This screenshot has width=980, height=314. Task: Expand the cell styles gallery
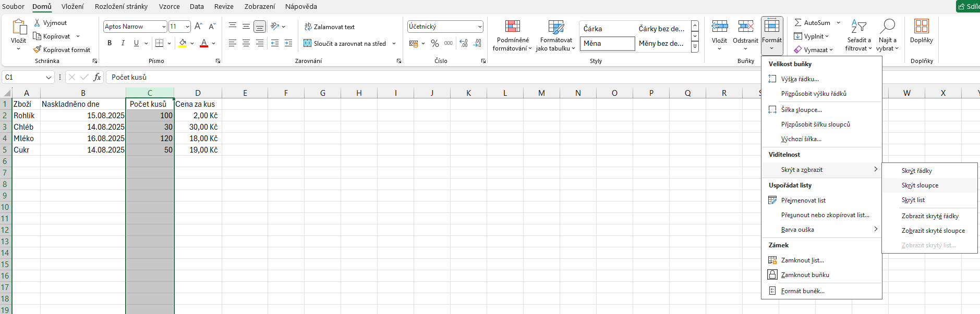[695, 47]
